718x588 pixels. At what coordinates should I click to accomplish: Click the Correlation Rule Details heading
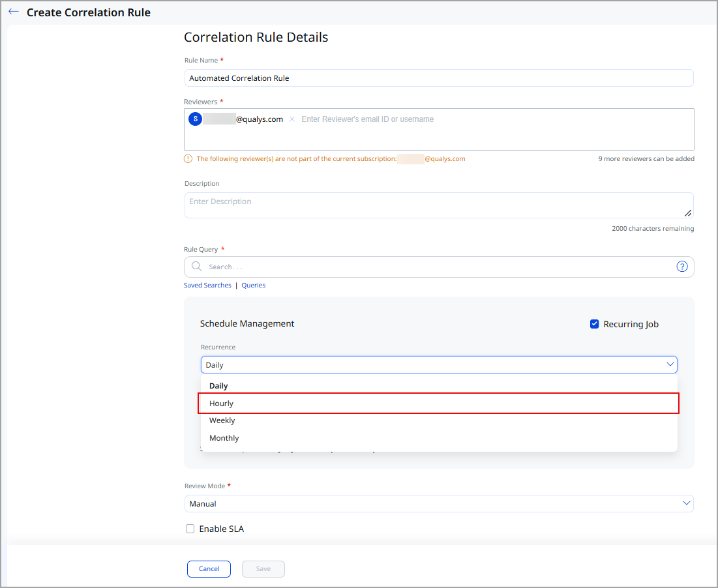pyautogui.click(x=256, y=37)
